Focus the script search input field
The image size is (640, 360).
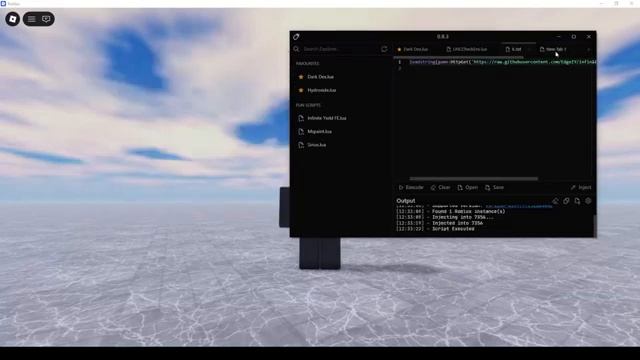[x=340, y=49]
